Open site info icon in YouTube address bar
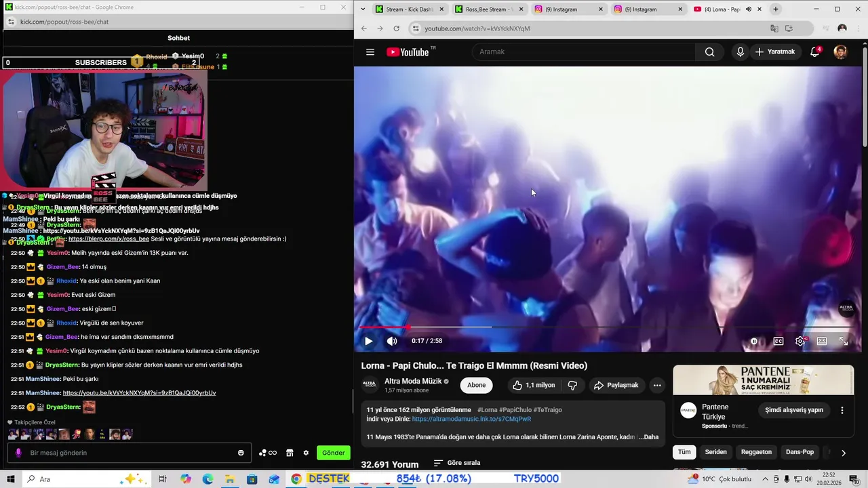868x488 pixels. click(416, 28)
